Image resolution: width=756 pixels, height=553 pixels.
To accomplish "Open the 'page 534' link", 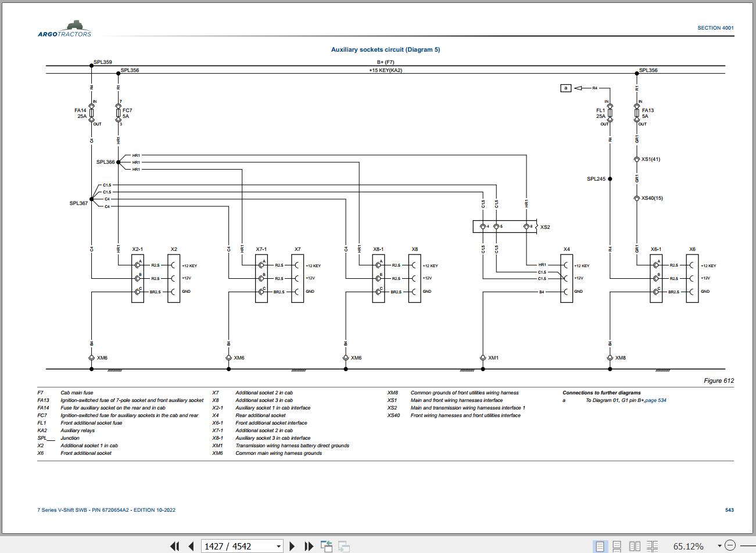I will (655, 400).
